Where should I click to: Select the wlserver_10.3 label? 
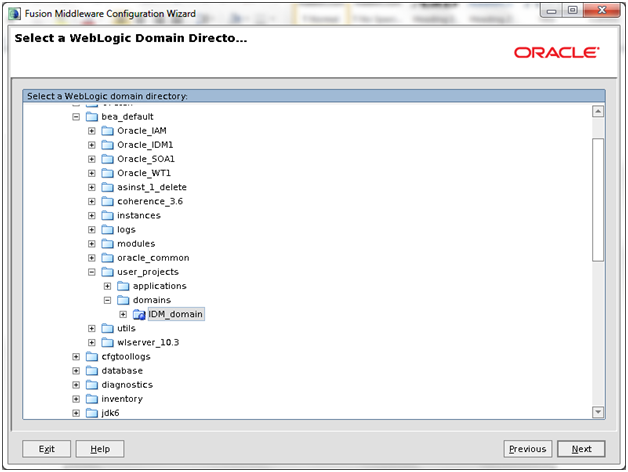148,343
